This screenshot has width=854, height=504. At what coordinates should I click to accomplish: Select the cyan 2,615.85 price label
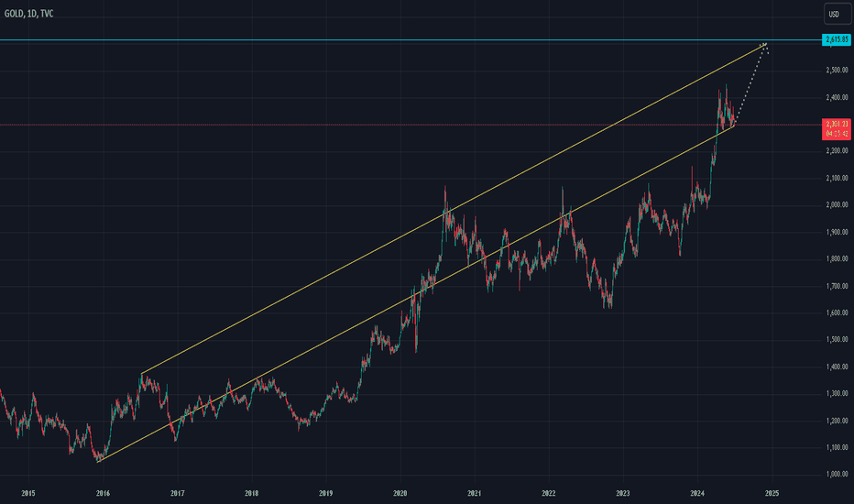pos(836,39)
